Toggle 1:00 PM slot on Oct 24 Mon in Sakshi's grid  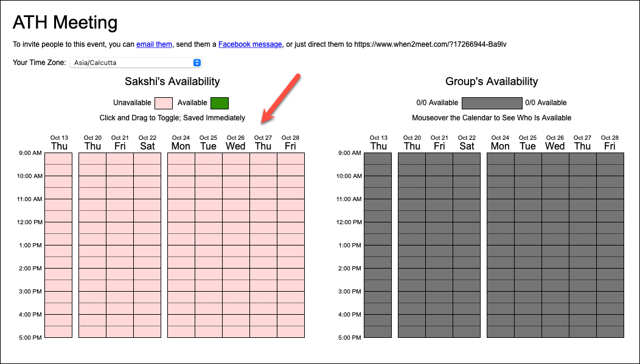[x=181, y=251]
